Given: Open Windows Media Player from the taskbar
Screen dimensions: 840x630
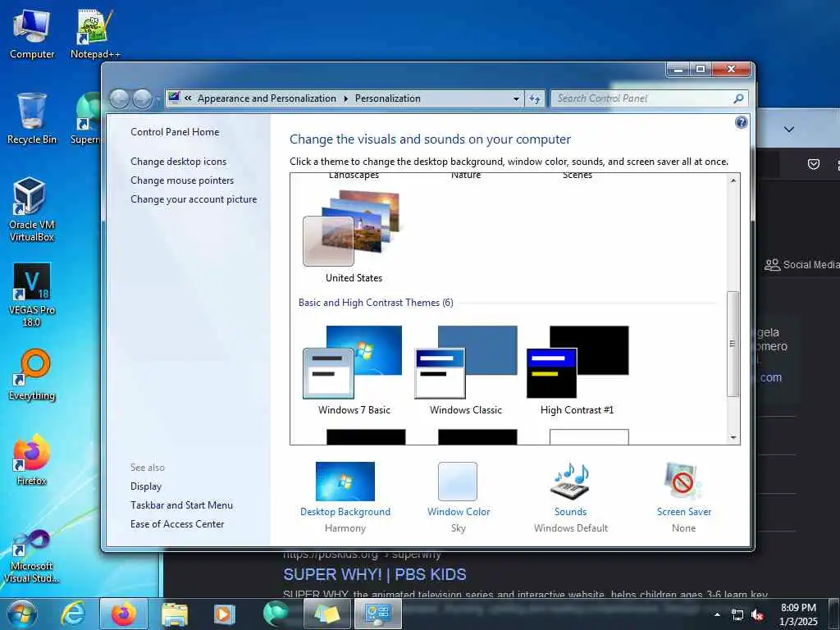Looking at the screenshot, I should click(225, 614).
